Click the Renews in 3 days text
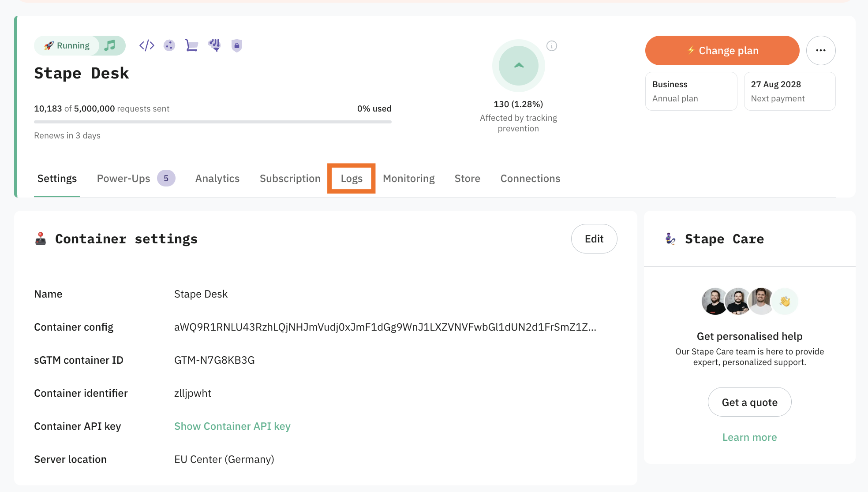The width and height of the screenshot is (868, 492). (67, 135)
